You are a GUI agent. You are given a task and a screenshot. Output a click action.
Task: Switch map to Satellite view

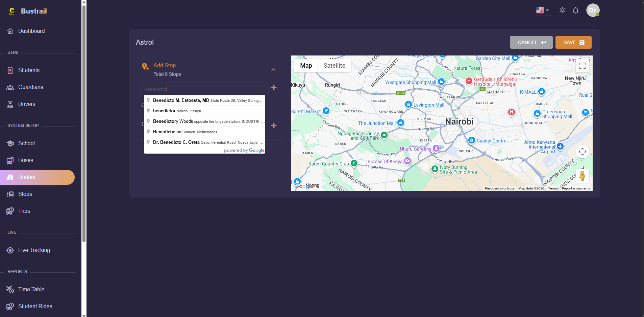(x=334, y=65)
